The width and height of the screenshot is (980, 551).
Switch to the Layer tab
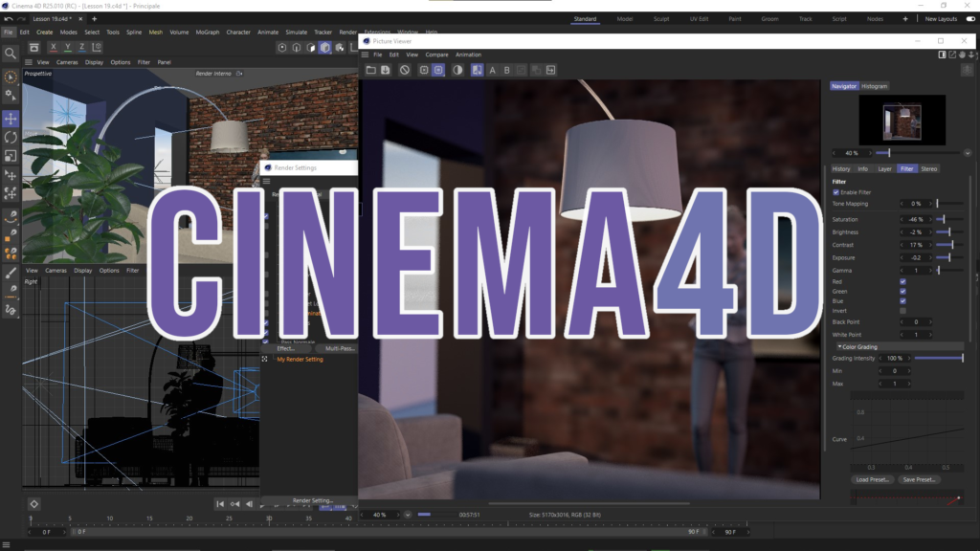[884, 168]
